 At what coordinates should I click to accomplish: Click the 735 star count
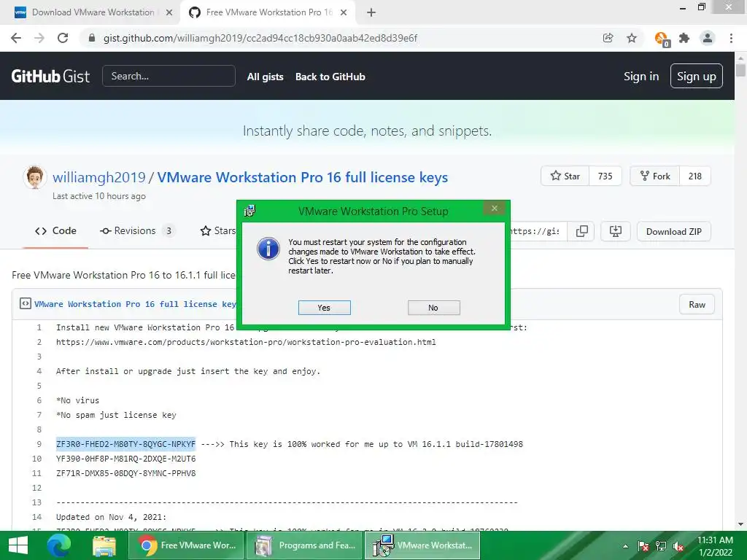click(605, 176)
